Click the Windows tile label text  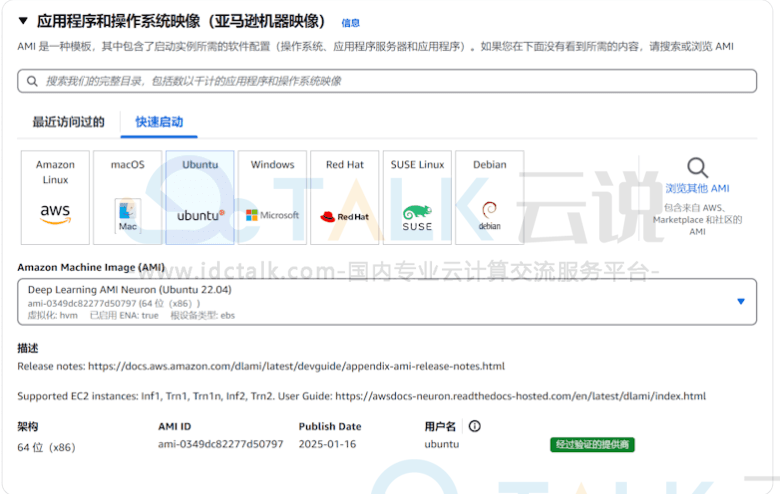tap(273, 165)
